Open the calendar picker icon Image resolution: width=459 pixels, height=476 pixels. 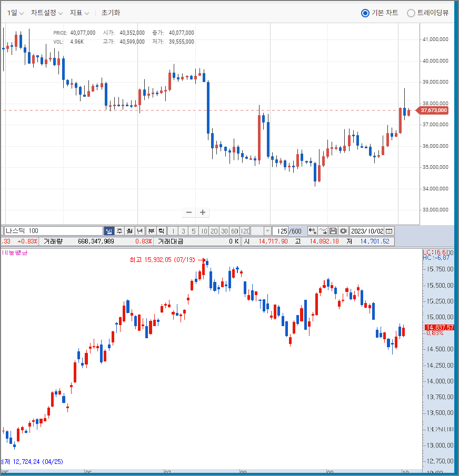click(x=389, y=231)
